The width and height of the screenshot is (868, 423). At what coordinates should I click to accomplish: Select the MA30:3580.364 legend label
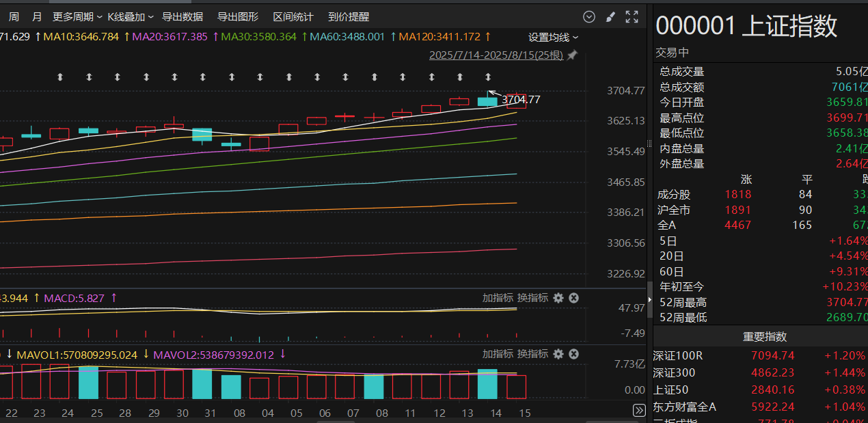coord(259,37)
